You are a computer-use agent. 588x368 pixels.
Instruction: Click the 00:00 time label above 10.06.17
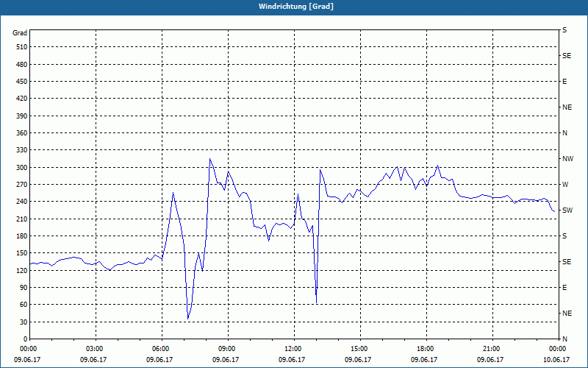(x=557, y=348)
